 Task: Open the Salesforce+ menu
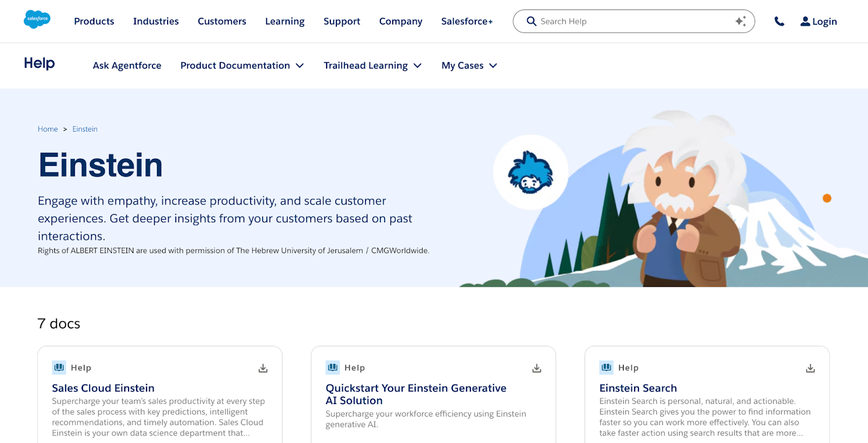tap(467, 21)
